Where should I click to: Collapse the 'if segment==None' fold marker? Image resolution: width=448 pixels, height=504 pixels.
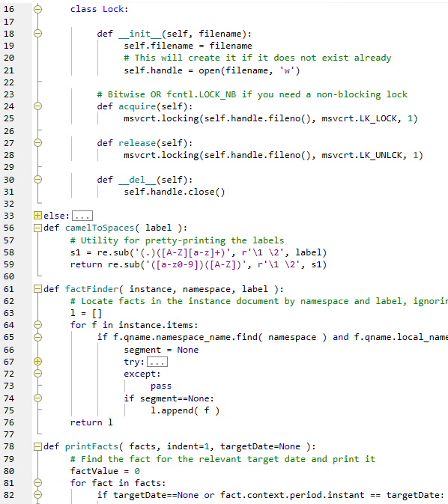coord(38,398)
